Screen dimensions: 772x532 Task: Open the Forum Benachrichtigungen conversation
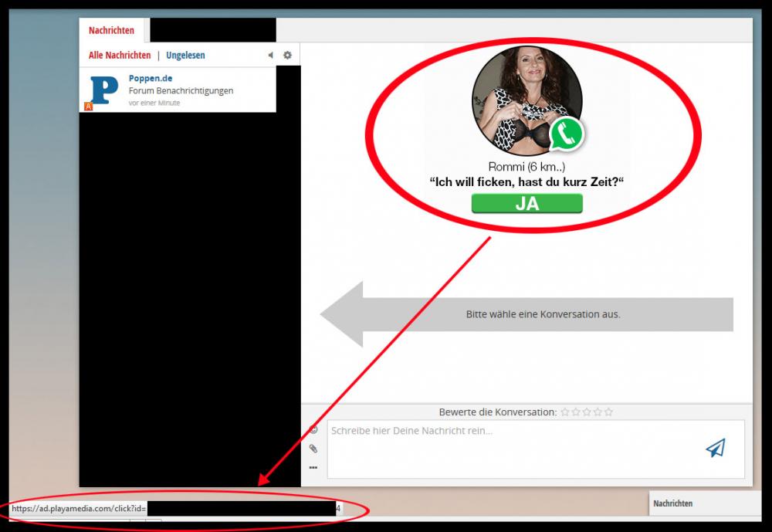click(181, 90)
